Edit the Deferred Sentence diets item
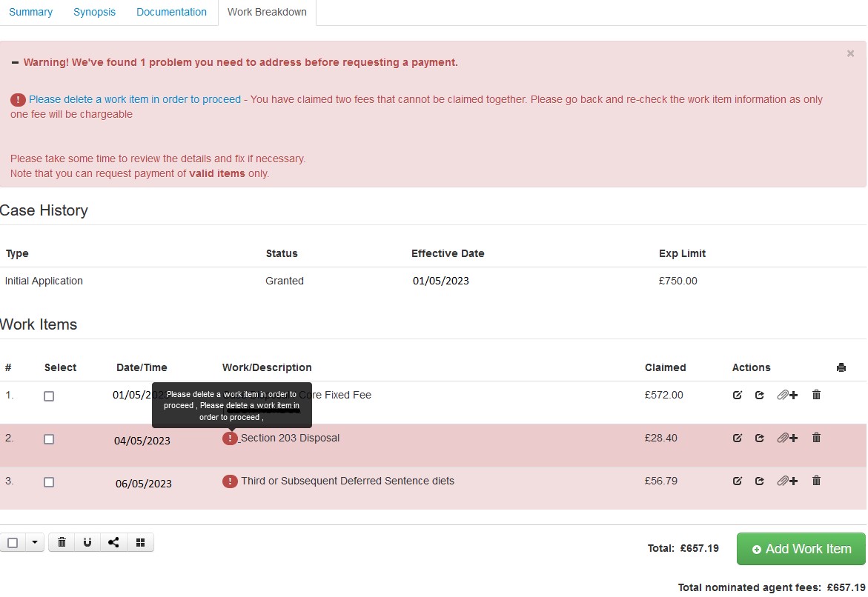The height and width of the screenshot is (597, 868). tap(737, 481)
